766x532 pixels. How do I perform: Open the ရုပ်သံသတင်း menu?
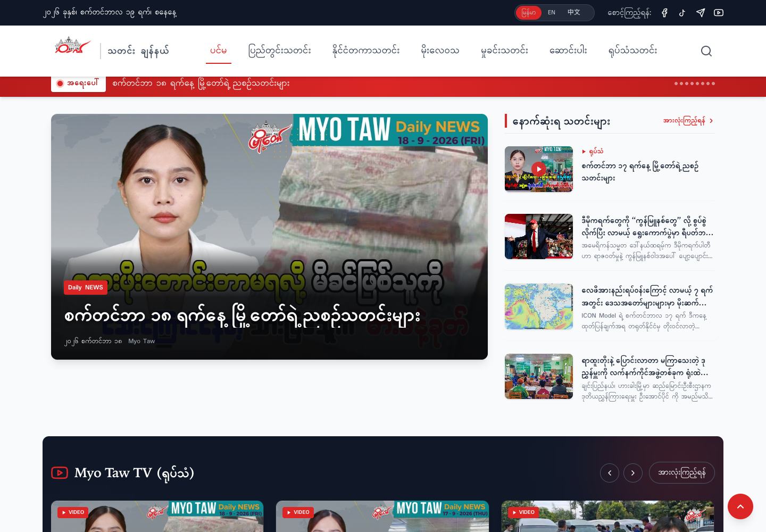point(632,51)
